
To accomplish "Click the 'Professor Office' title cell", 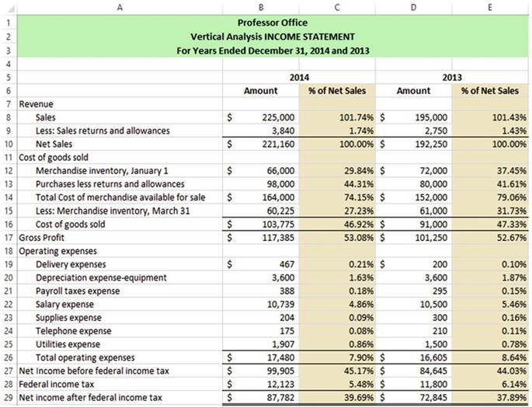I will pos(272,23).
